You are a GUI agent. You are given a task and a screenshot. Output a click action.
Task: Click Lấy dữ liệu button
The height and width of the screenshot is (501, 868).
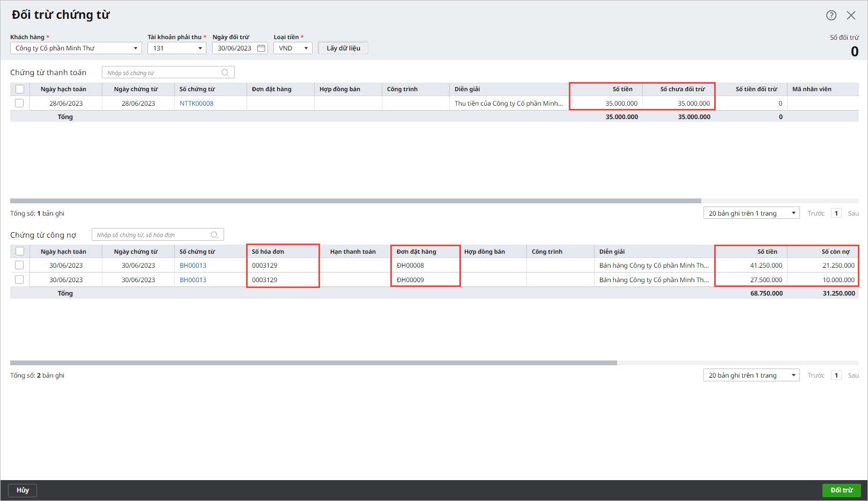[x=343, y=48]
